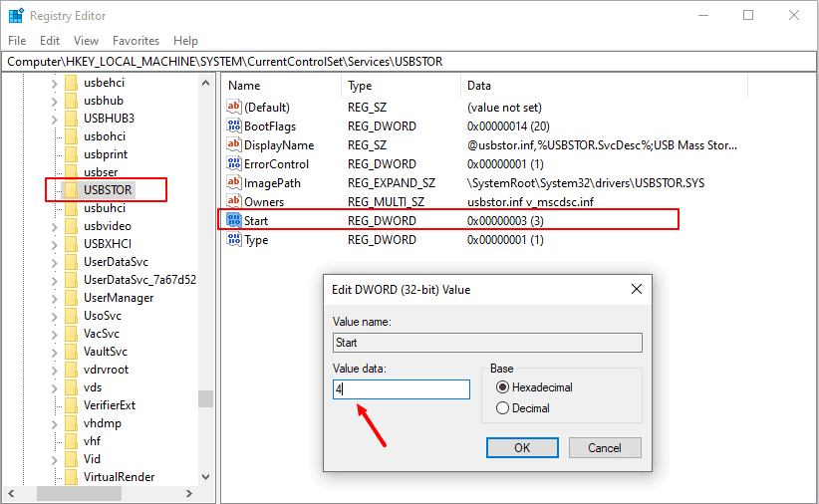Click the tree vertical scrollbar thumb
Screen dimensions: 819x504
(x=205, y=398)
